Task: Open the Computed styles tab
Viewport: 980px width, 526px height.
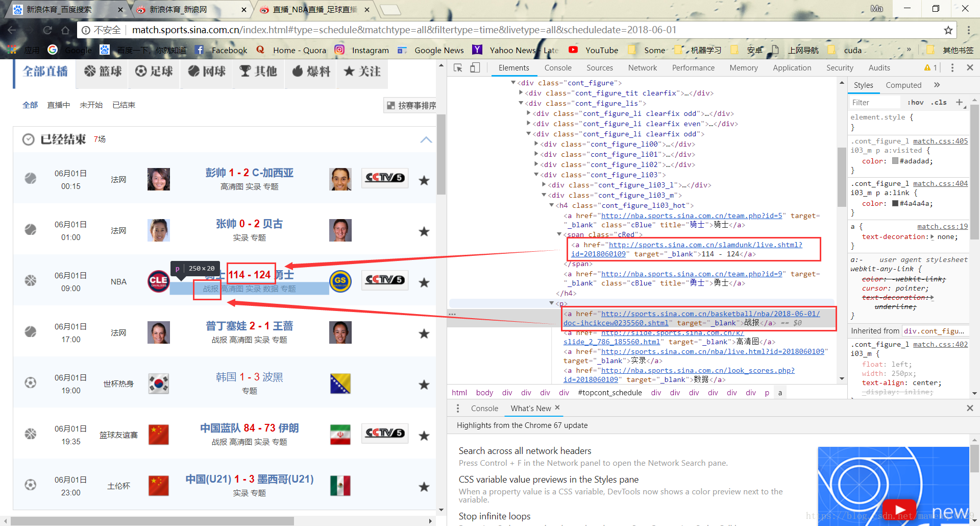Action: pyautogui.click(x=903, y=85)
